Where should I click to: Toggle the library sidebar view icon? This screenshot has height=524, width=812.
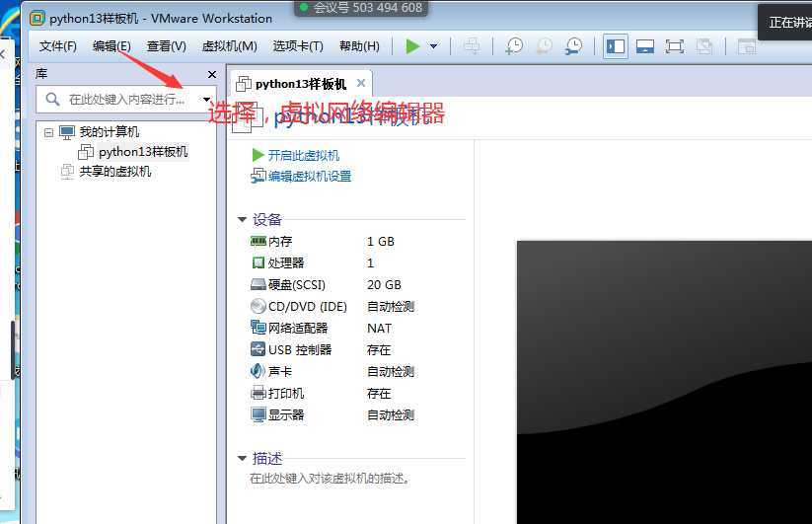click(616, 46)
